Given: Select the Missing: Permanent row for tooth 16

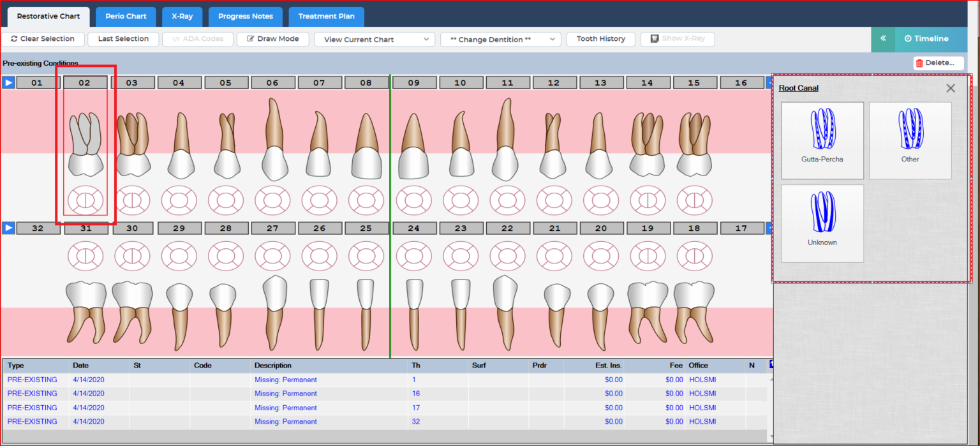Looking at the screenshot, I should [285, 394].
